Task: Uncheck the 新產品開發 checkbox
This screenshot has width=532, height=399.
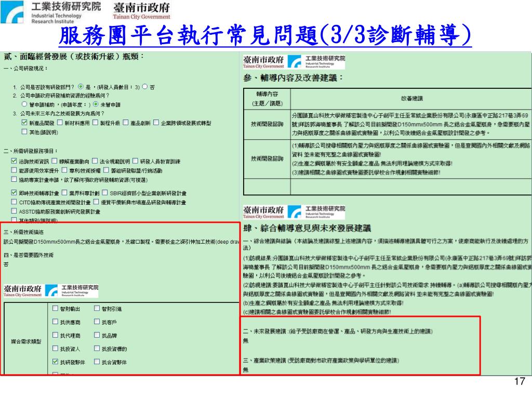Action: point(24,123)
